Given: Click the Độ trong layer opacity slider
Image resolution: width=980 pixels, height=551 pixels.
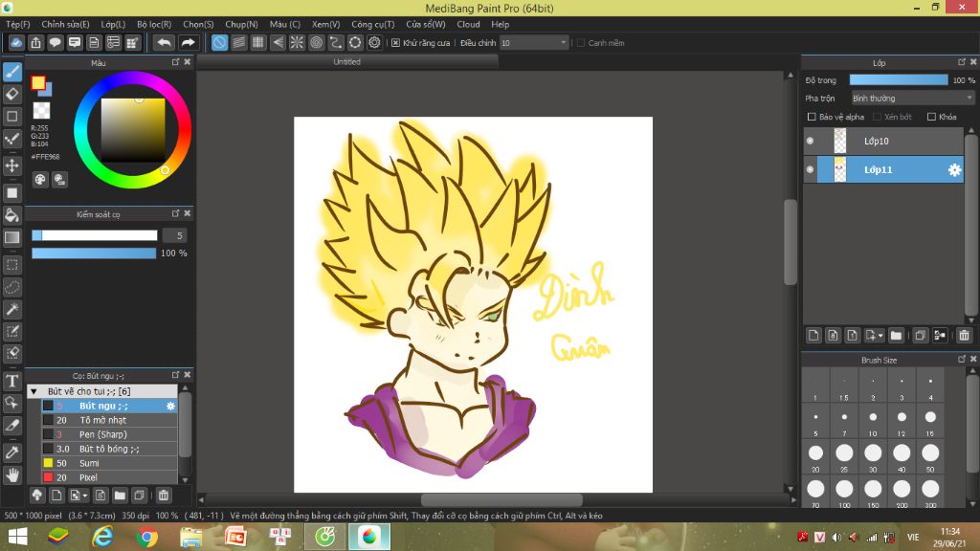Looking at the screenshot, I should pyautogui.click(x=899, y=80).
